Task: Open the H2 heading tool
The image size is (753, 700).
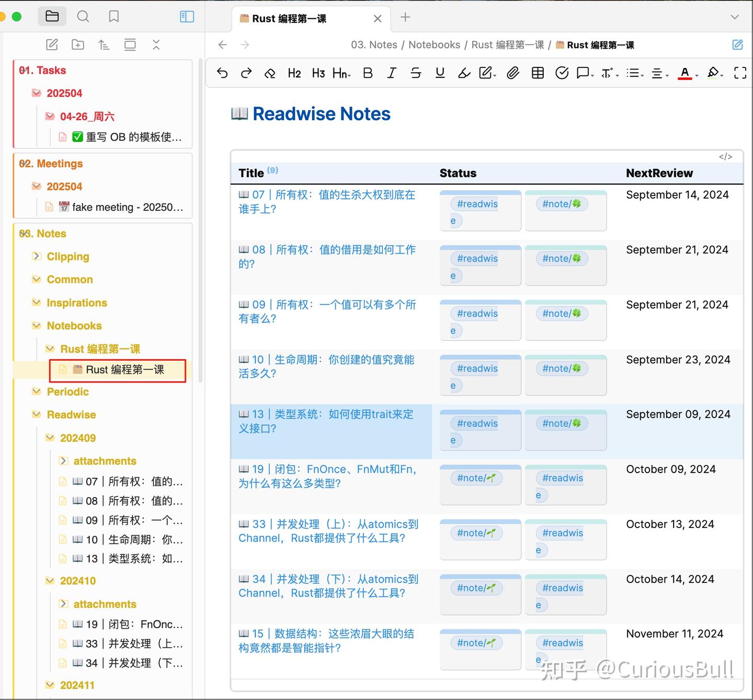Action: [x=294, y=73]
